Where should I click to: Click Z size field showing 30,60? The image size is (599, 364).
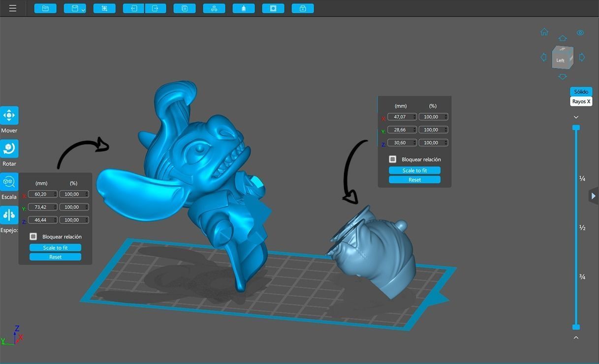click(x=402, y=143)
